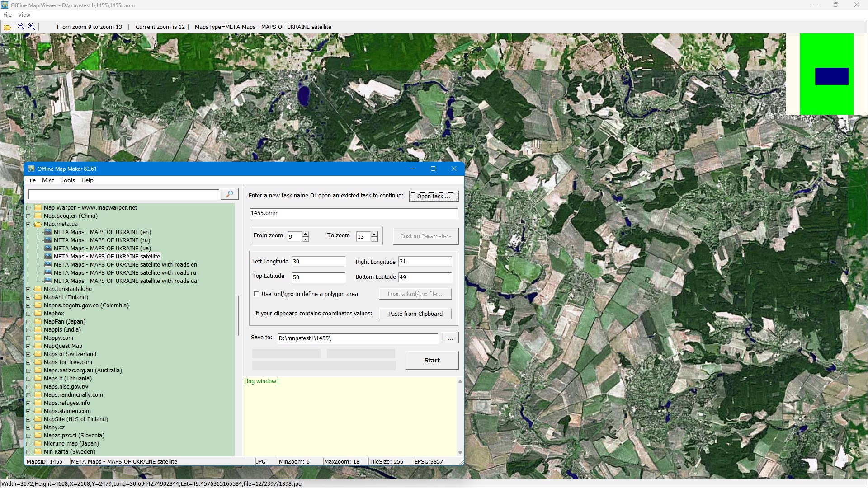This screenshot has width=868, height=488.
Task: Click the search magnifier button in Map Maker
Action: (x=229, y=194)
